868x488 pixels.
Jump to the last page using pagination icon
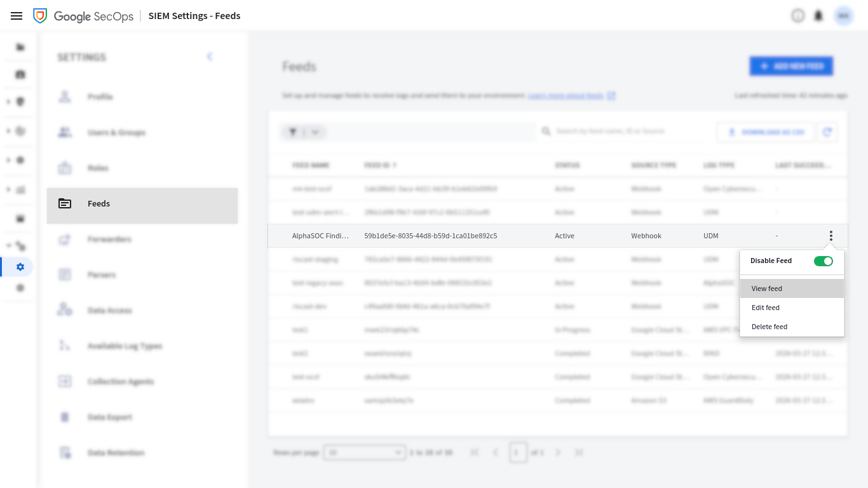tap(579, 452)
